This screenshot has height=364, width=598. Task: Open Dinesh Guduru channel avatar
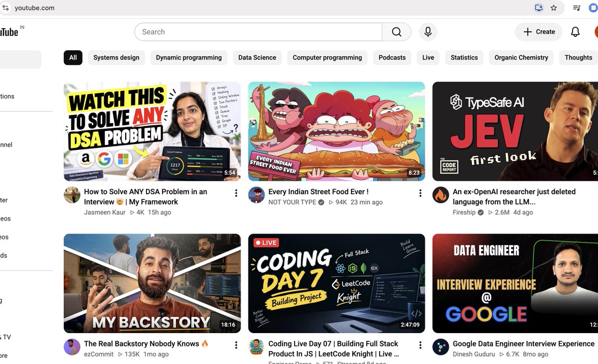tap(441, 347)
